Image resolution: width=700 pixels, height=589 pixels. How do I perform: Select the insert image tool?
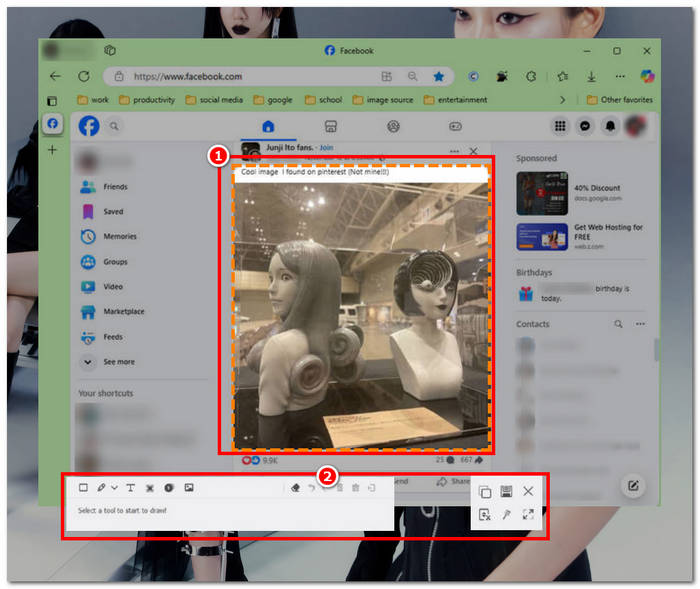(189, 487)
